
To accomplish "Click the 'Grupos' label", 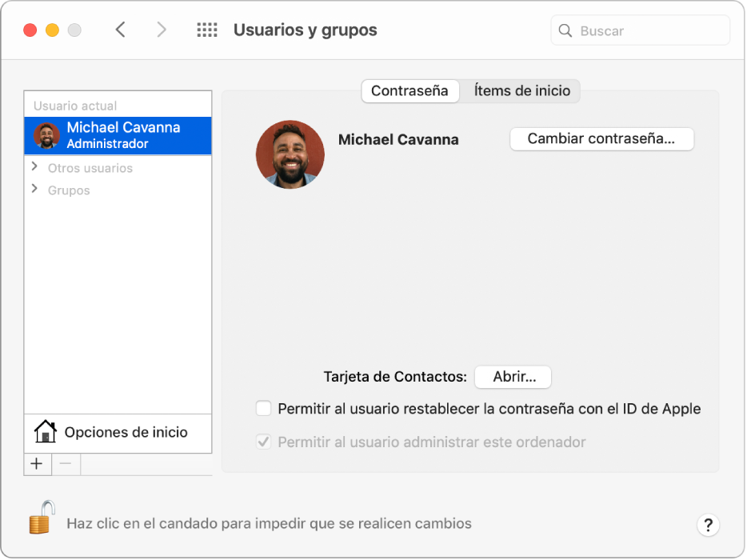I will [69, 190].
